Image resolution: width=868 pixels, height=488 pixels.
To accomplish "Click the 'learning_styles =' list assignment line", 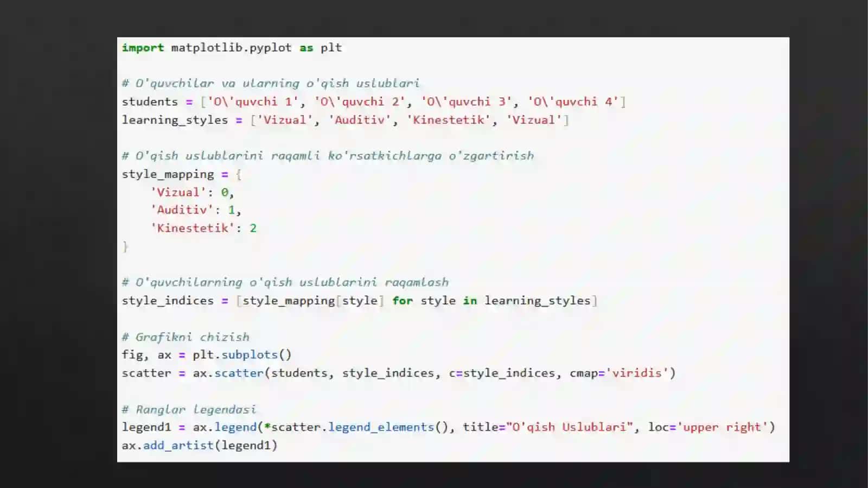I will 346,120.
